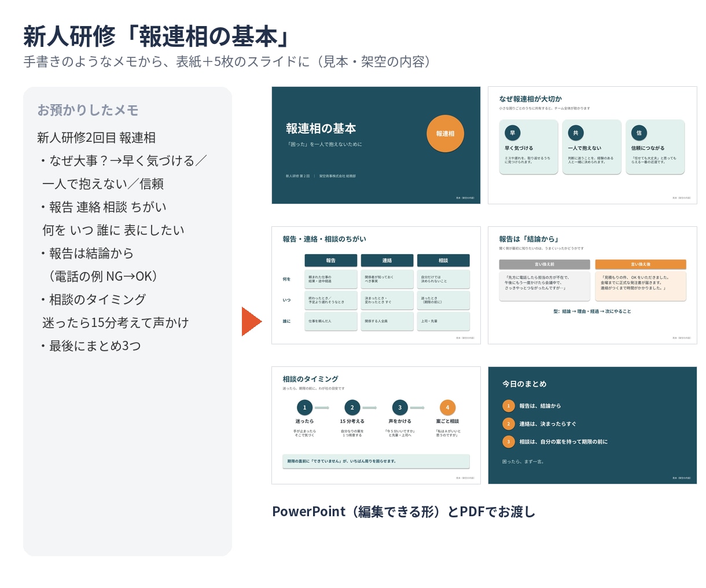Click memo line 一人で抱えない／信頼
Image resolution: width=706 pixels, height=588 pixels.
pos(103,184)
